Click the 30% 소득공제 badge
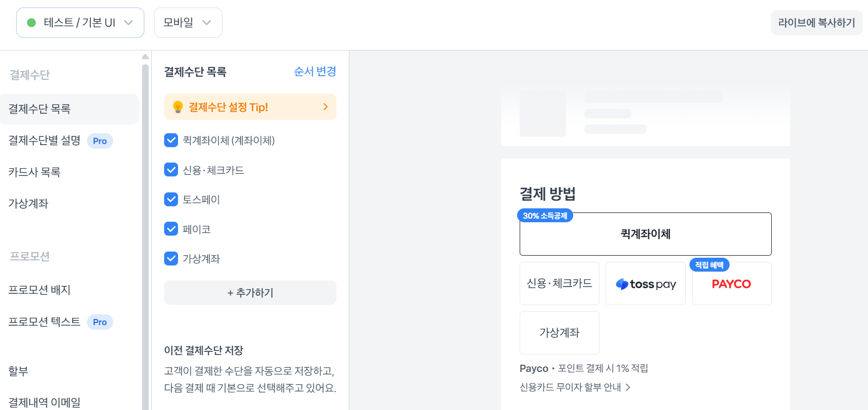The image size is (868, 410). 545,216
